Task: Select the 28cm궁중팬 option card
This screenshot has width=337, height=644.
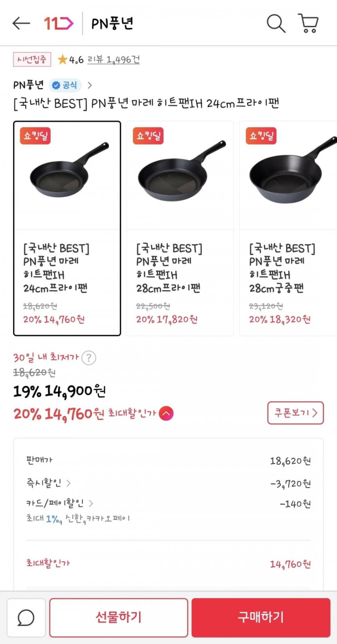Action: click(289, 228)
